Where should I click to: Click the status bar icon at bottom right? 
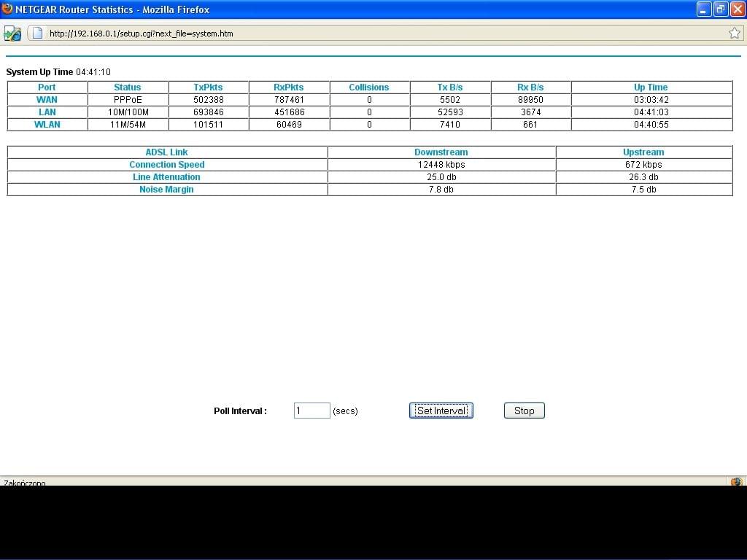[736, 482]
